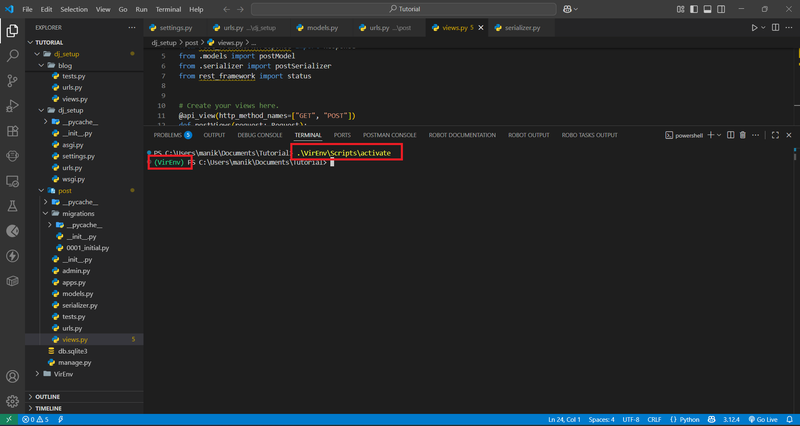Open the Terminal menu
The height and width of the screenshot is (426, 800).
point(168,9)
